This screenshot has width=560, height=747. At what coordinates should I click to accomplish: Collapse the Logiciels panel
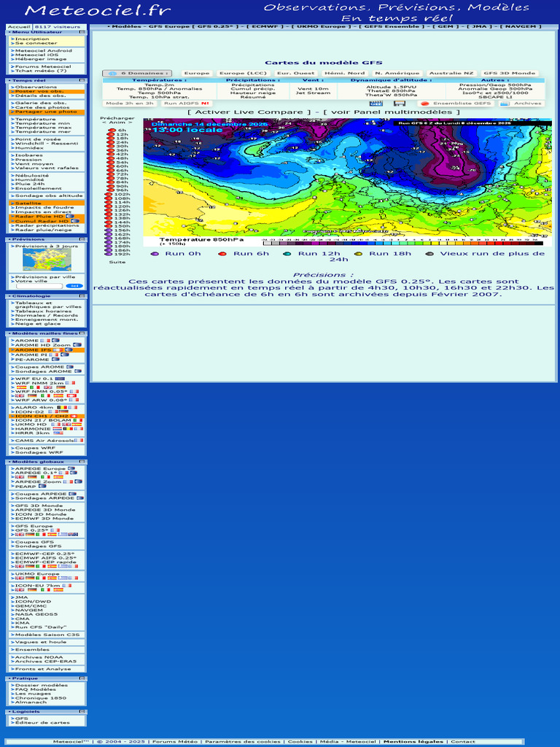click(82, 711)
